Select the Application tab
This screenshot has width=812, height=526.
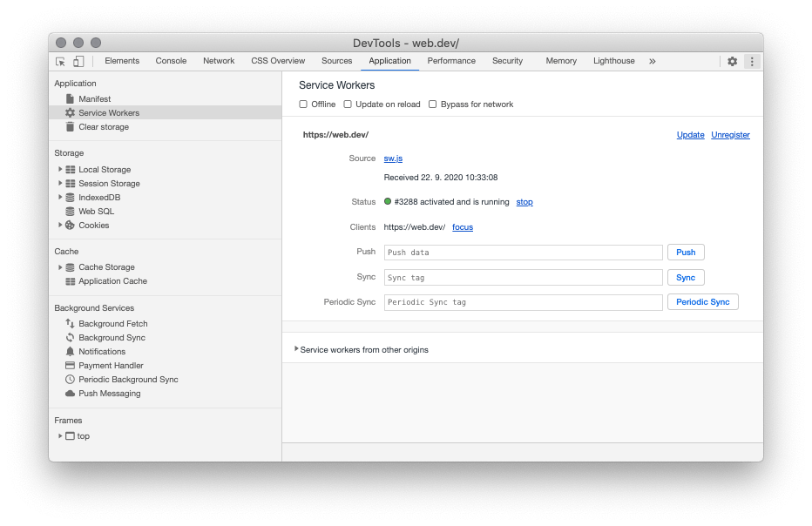click(389, 61)
